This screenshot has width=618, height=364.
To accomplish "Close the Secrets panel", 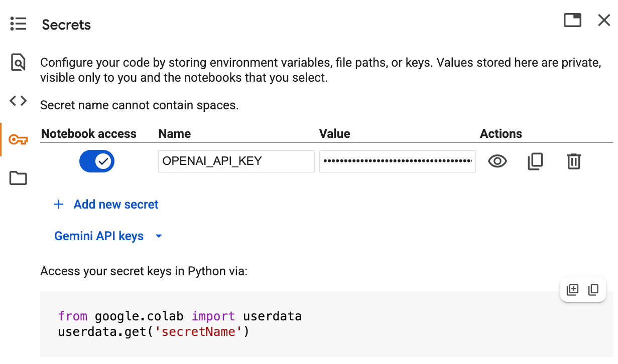I will pyautogui.click(x=604, y=20).
